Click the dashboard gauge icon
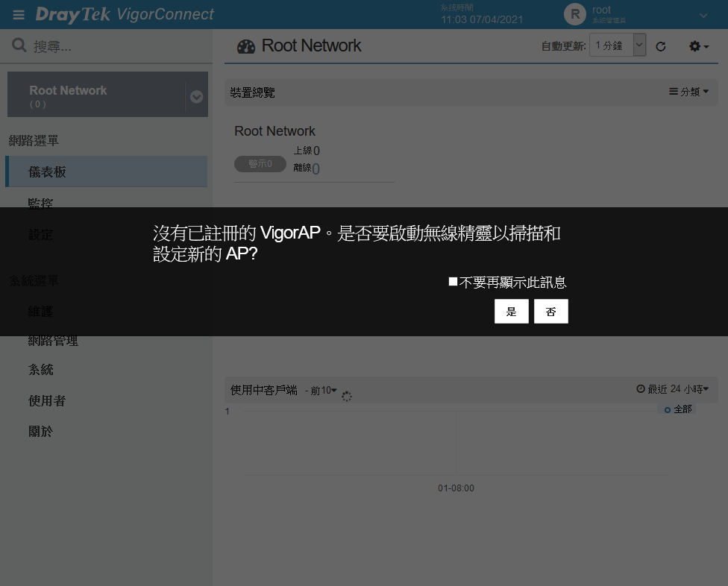 [245, 46]
